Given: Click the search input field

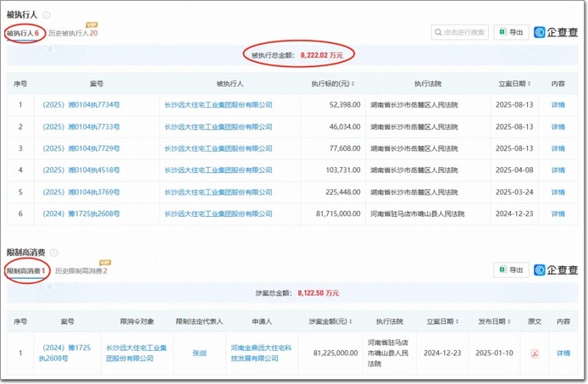Looking at the screenshot, I should pos(459,33).
